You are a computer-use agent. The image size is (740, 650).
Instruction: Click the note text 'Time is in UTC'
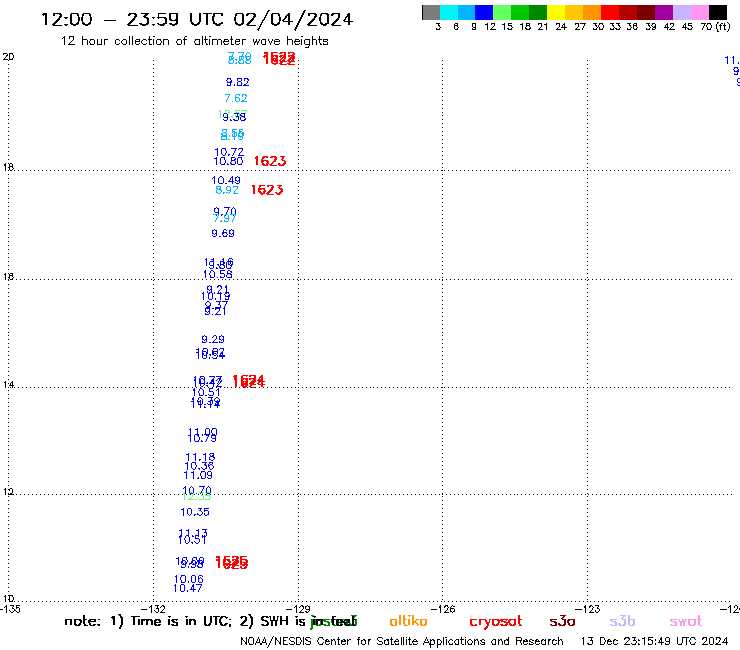(181, 621)
